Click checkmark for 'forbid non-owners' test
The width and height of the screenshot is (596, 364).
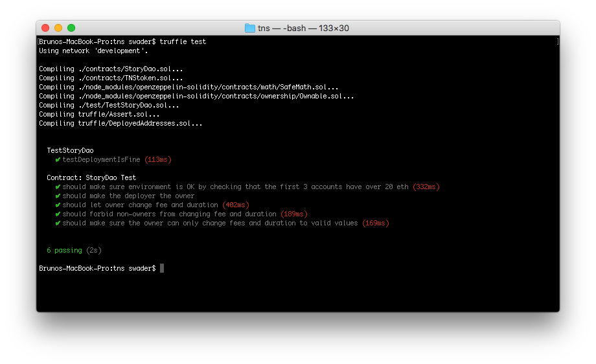click(x=58, y=214)
